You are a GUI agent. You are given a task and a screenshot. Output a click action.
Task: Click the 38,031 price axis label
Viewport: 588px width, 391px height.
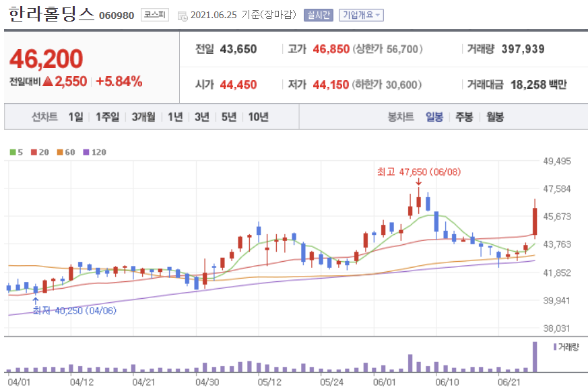pyautogui.click(x=556, y=328)
